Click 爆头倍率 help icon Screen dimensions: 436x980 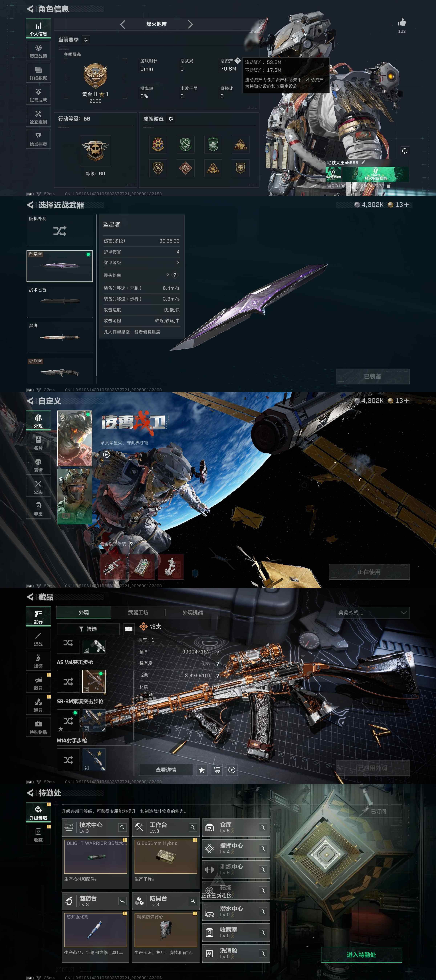tap(175, 275)
